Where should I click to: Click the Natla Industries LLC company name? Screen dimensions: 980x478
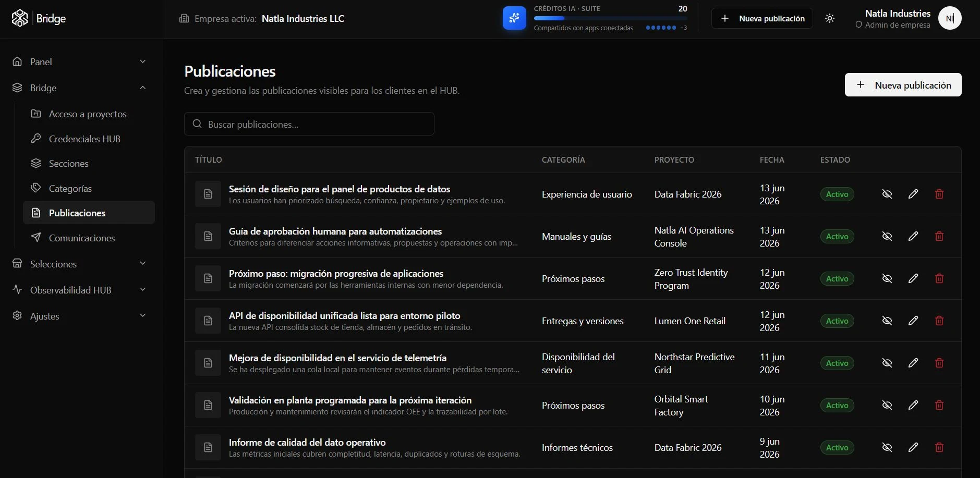click(303, 19)
